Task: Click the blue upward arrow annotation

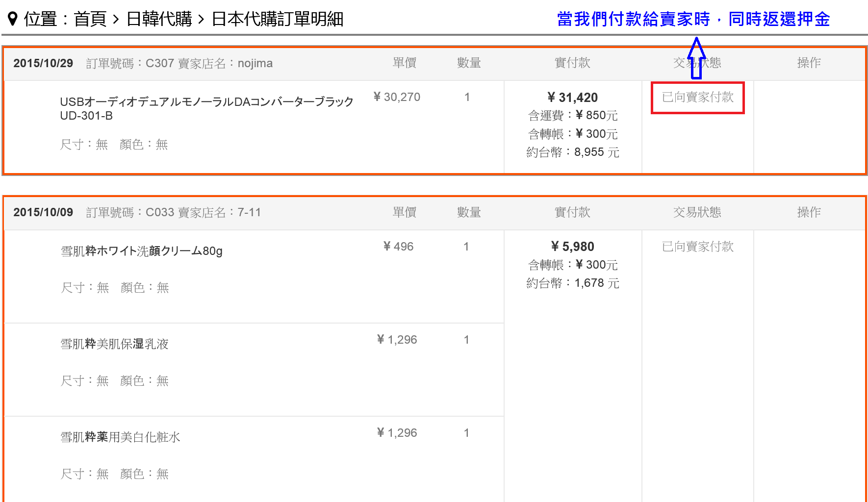Action: (696, 58)
